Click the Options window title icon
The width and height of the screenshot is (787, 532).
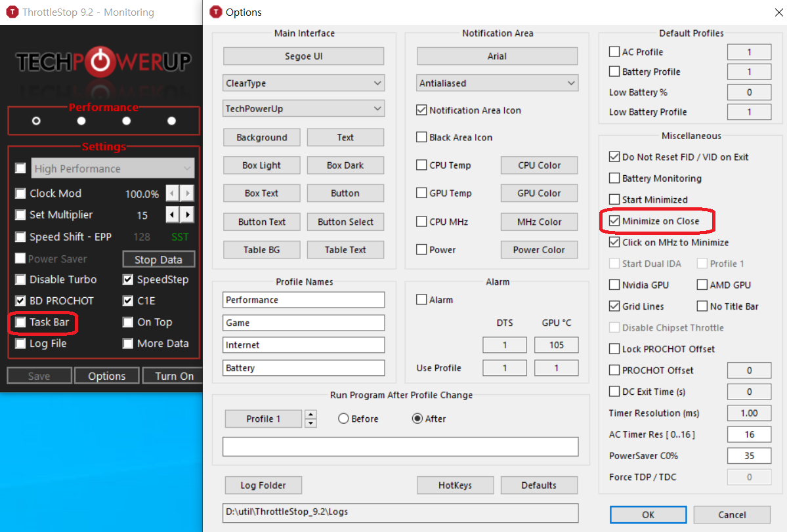216,12
